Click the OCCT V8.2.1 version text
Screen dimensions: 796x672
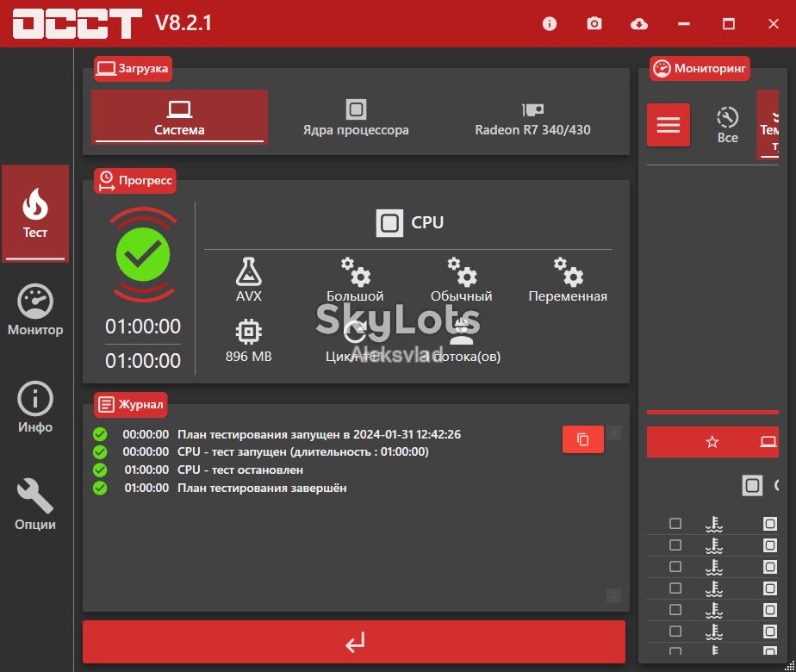pos(183,23)
